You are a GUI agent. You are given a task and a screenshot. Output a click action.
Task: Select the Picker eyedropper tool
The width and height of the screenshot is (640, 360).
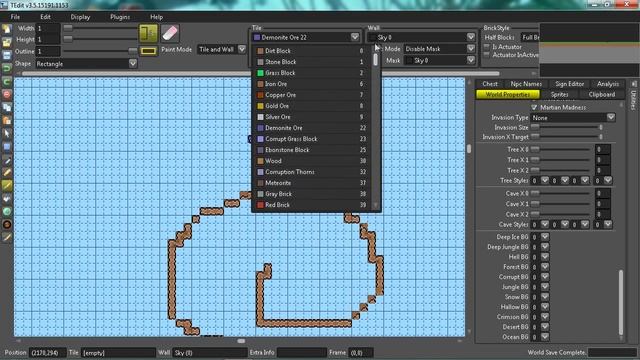[x=7, y=160]
